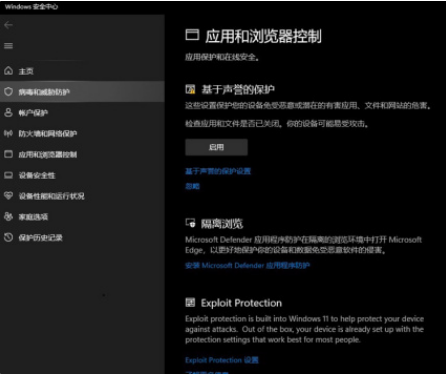Select 应用和浏览器控制 sidebar item
This screenshot has height=375, width=446.
tap(82, 154)
